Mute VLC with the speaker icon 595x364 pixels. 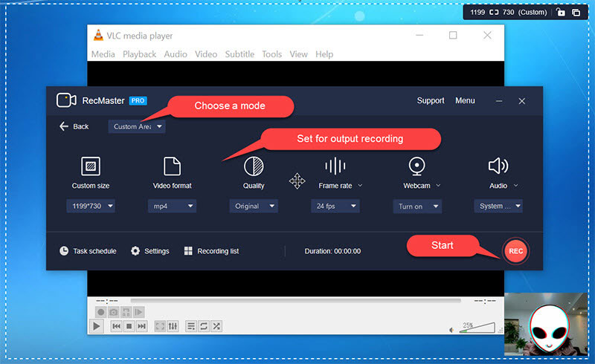pyautogui.click(x=451, y=330)
